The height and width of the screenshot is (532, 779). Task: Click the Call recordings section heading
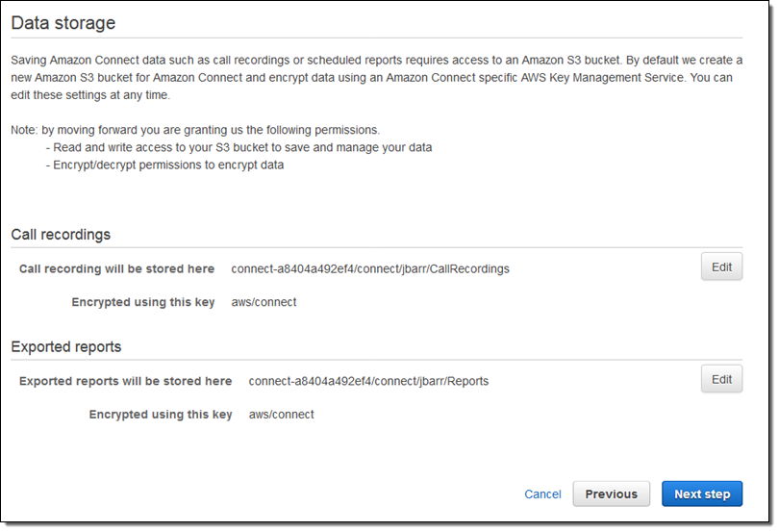61,234
